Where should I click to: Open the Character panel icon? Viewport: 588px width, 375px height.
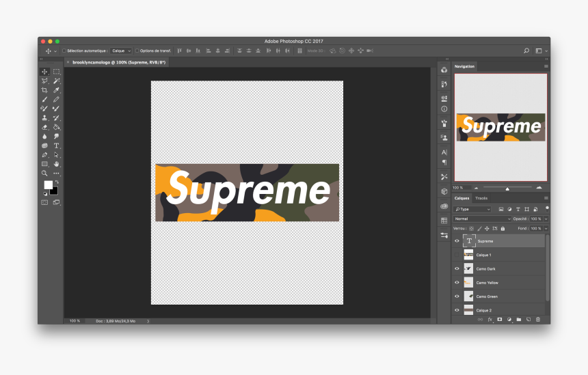pos(444,152)
